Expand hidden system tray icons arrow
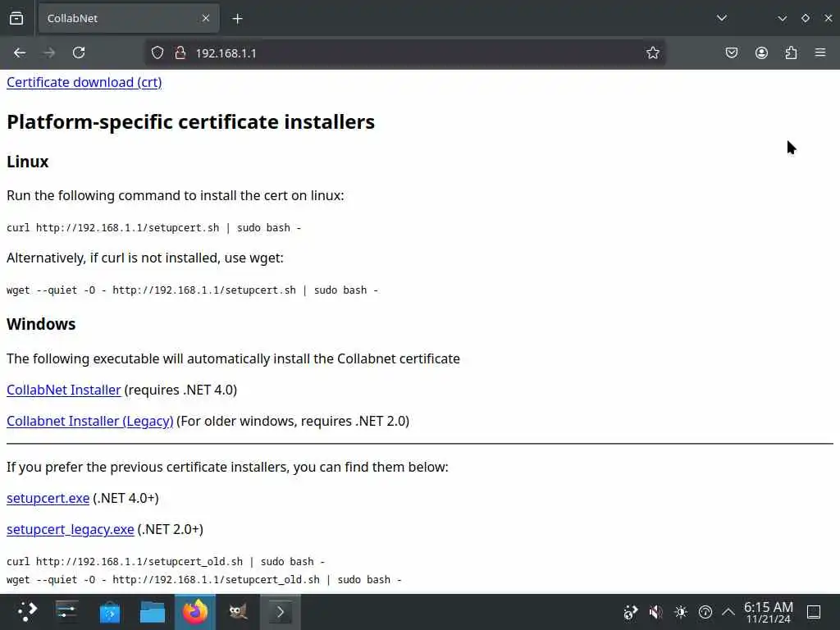840x630 pixels. pyautogui.click(x=728, y=612)
